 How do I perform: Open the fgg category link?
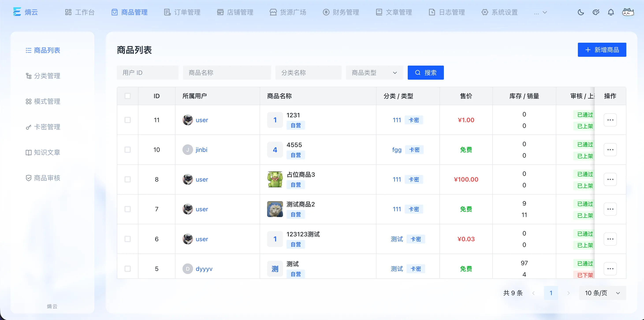pyautogui.click(x=397, y=150)
